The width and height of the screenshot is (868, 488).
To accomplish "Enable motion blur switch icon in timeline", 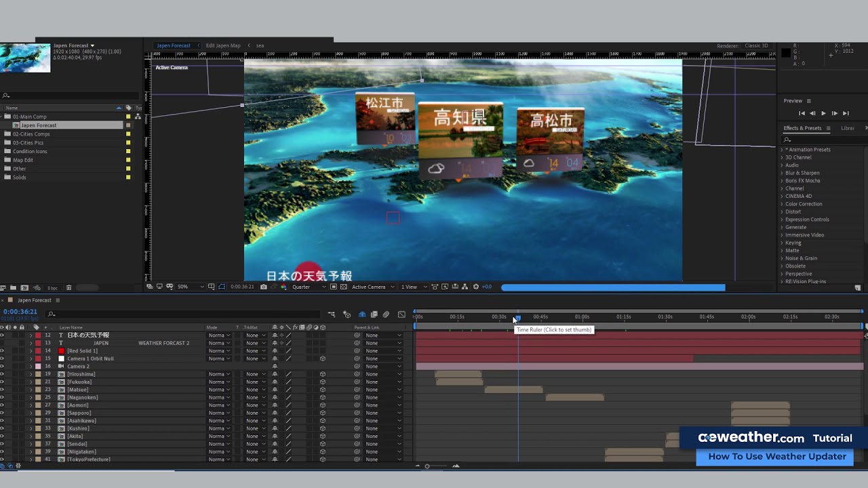I will (x=386, y=314).
